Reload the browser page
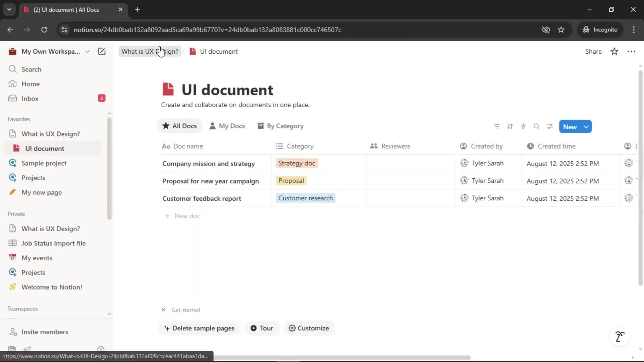This screenshot has width=644, height=362. [44, 29]
